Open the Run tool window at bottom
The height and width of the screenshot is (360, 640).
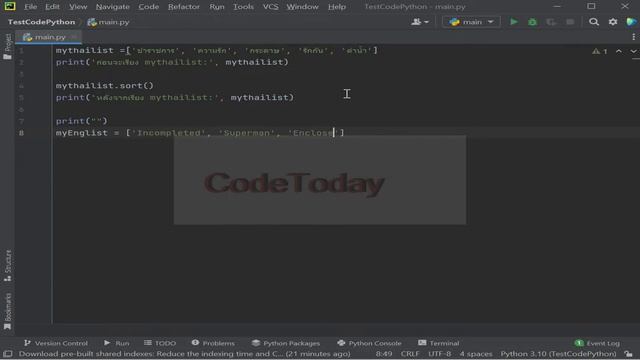point(116,343)
